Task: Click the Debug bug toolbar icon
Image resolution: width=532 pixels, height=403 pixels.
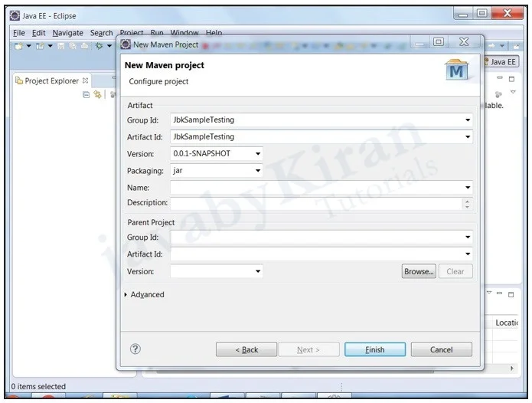Action: (99, 46)
